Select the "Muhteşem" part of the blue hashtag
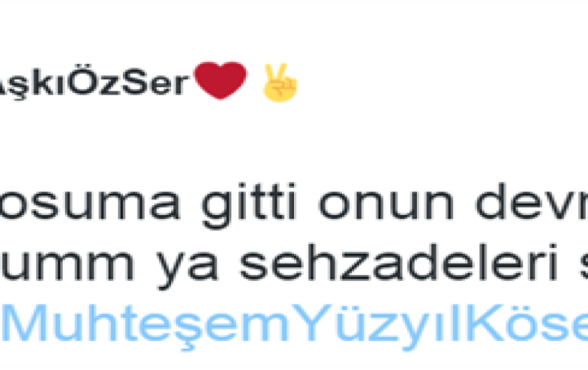Viewport: 588px width, 370px height. pyautogui.click(x=147, y=326)
